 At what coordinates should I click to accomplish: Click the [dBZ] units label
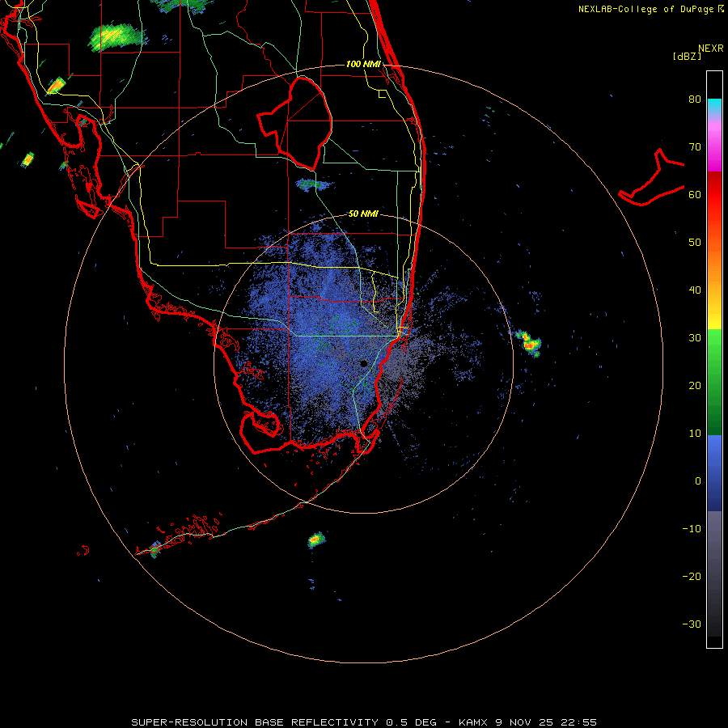[x=687, y=56]
